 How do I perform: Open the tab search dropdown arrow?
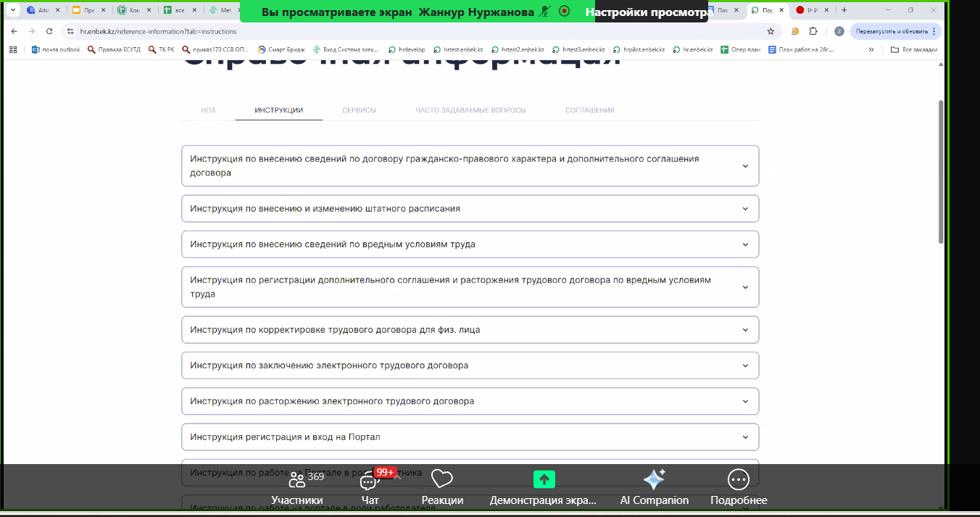click(x=12, y=10)
